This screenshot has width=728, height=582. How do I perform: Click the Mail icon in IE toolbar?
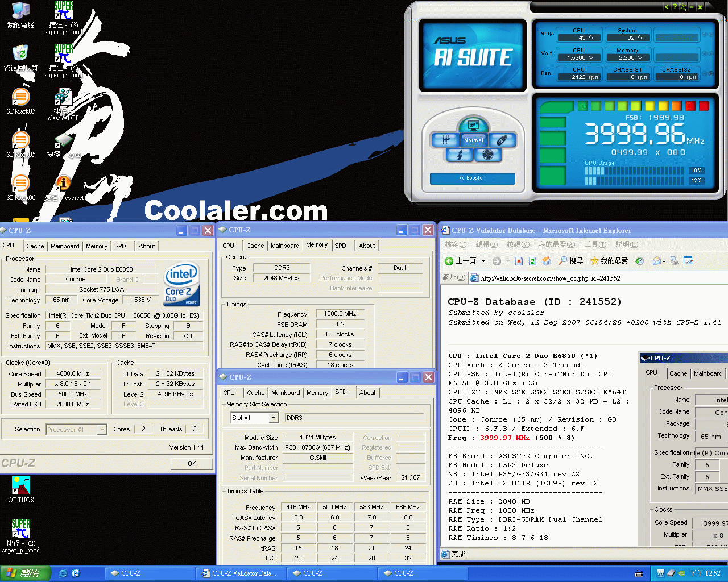tap(657, 261)
